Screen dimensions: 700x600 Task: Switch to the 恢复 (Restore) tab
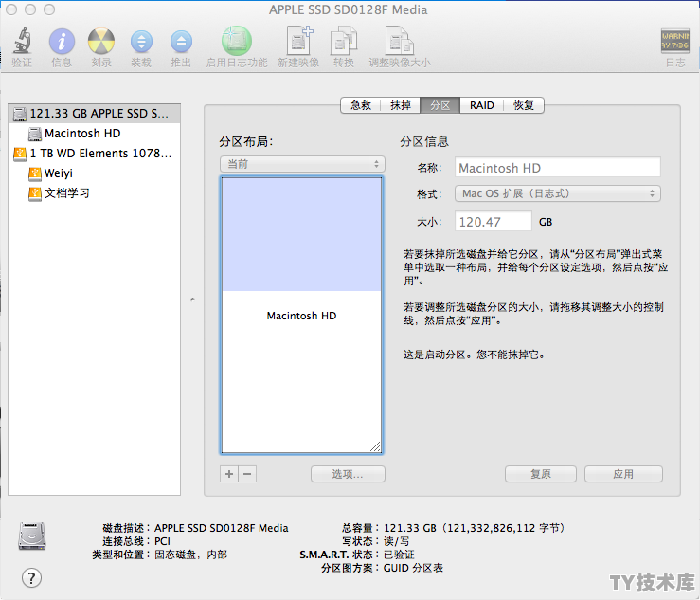(524, 105)
